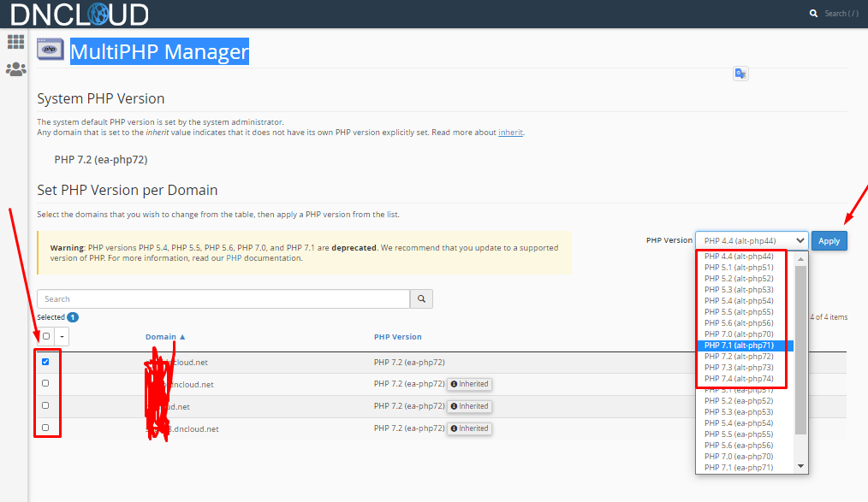The width and height of the screenshot is (868, 502).
Task: Choose PHP 7.4 (alt-php74) option
Action: point(739,379)
